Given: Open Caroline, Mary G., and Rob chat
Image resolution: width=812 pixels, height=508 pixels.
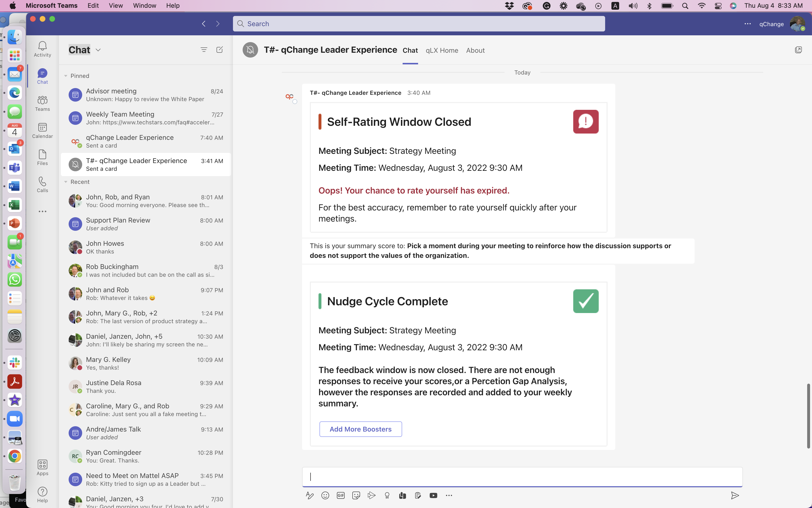Looking at the screenshot, I should tap(146, 410).
